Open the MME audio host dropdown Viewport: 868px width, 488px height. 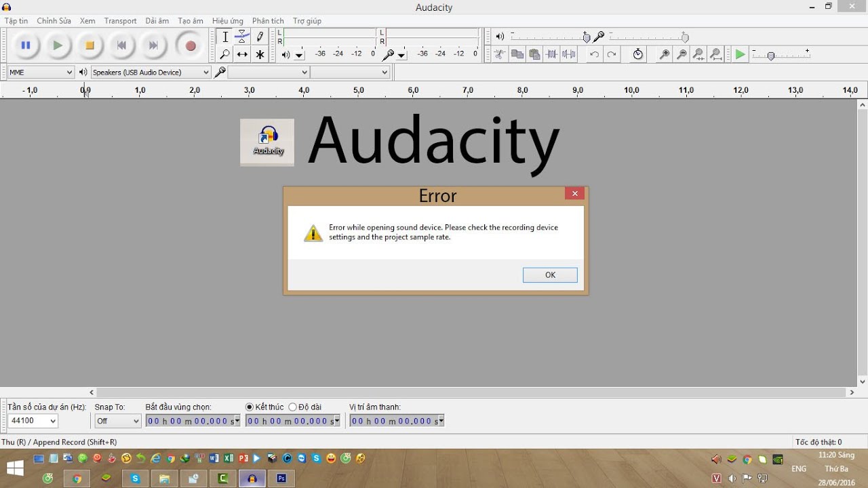(41, 72)
